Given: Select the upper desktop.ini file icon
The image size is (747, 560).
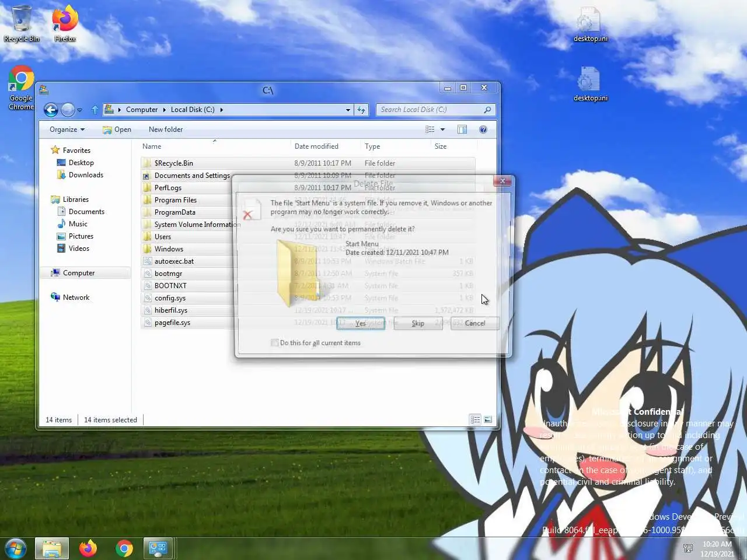Looking at the screenshot, I should click(x=590, y=24).
